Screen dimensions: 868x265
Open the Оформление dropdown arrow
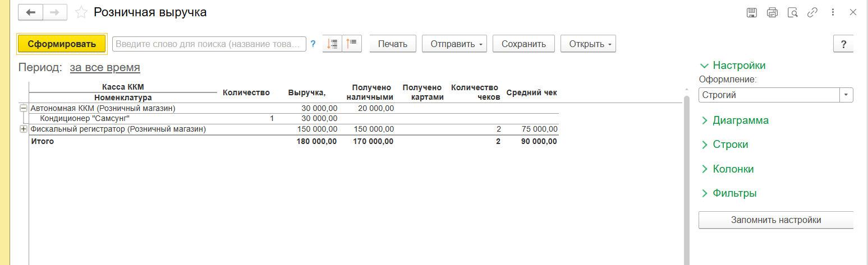846,95
